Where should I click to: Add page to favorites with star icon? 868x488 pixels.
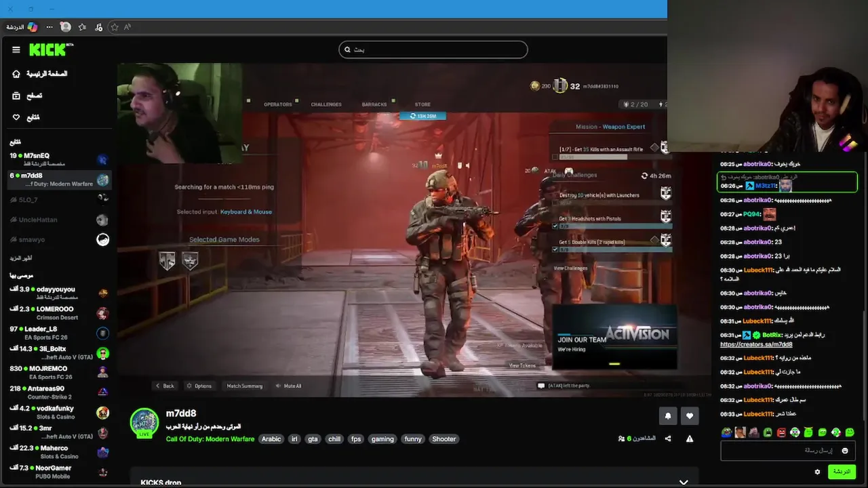(115, 27)
